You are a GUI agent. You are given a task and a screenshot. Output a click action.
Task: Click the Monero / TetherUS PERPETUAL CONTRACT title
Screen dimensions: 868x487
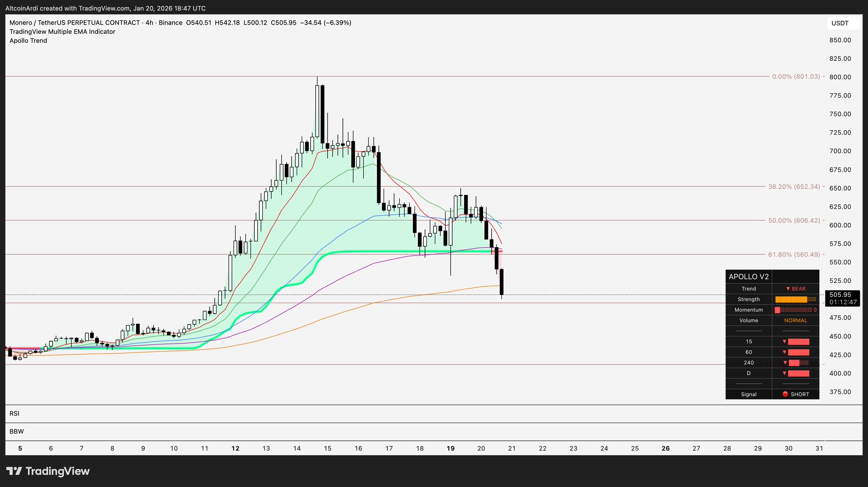[75, 23]
